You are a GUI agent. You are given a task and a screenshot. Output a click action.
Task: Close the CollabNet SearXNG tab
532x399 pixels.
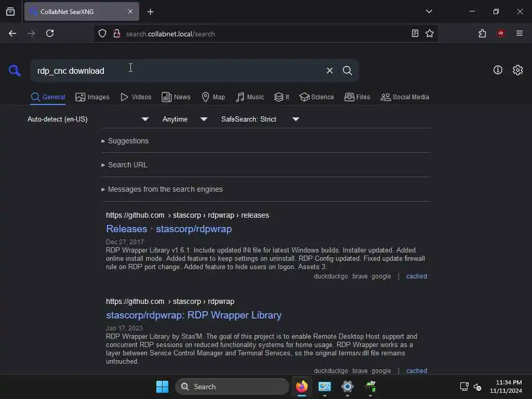130,11
